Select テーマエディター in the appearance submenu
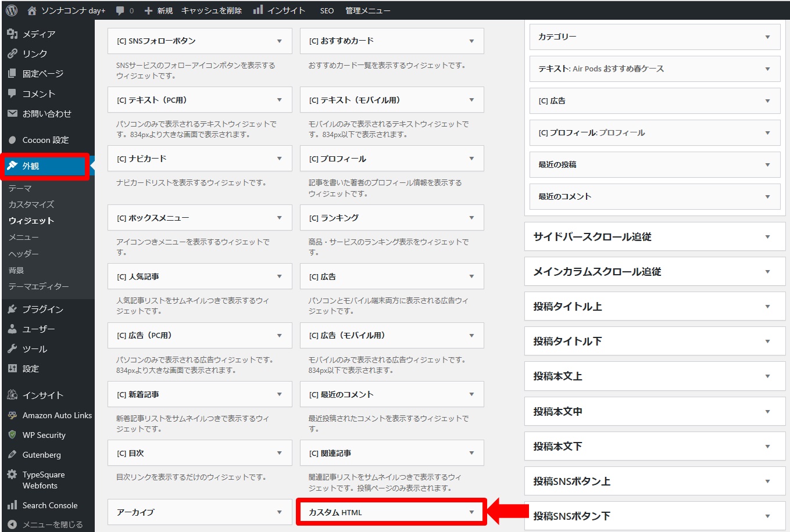The width and height of the screenshot is (790, 532). (38, 286)
